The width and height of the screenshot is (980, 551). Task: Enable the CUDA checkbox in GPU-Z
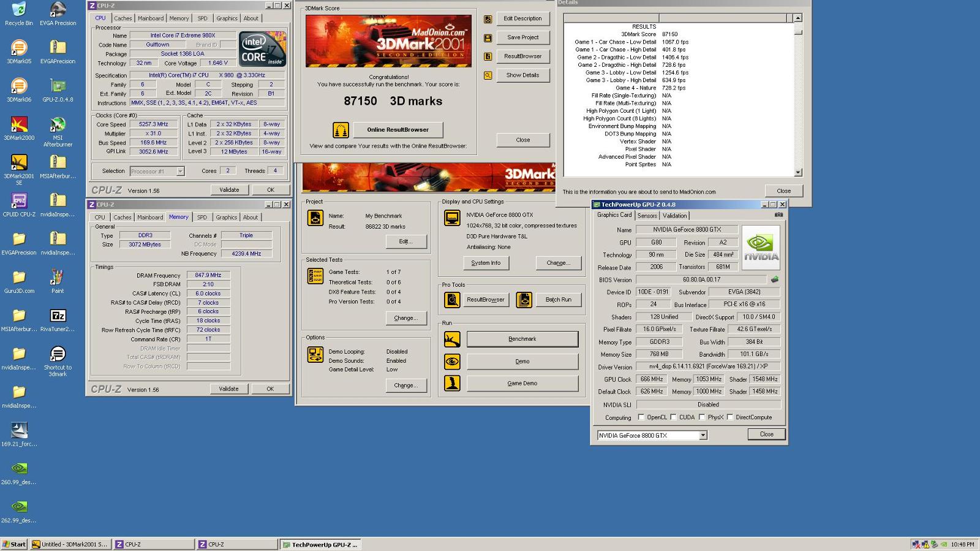coord(673,417)
